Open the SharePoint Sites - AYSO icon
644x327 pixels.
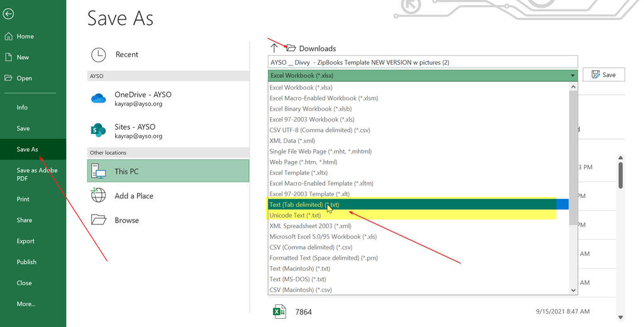[98, 131]
